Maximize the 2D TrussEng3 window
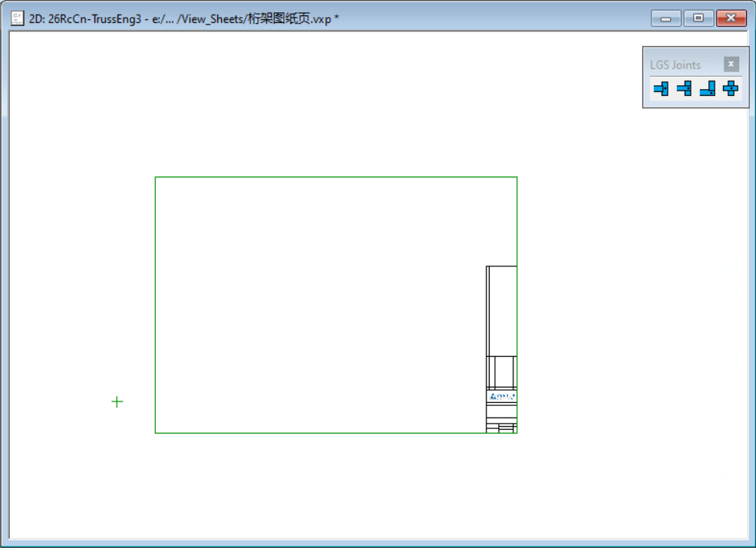This screenshot has height=548, width=756. (x=698, y=18)
